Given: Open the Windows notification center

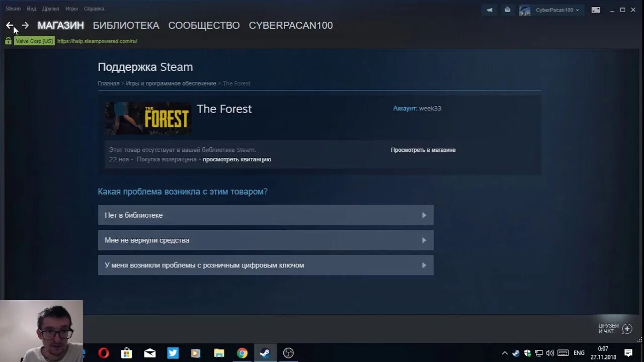Looking at the screenshot, I should tap(628, 353).
